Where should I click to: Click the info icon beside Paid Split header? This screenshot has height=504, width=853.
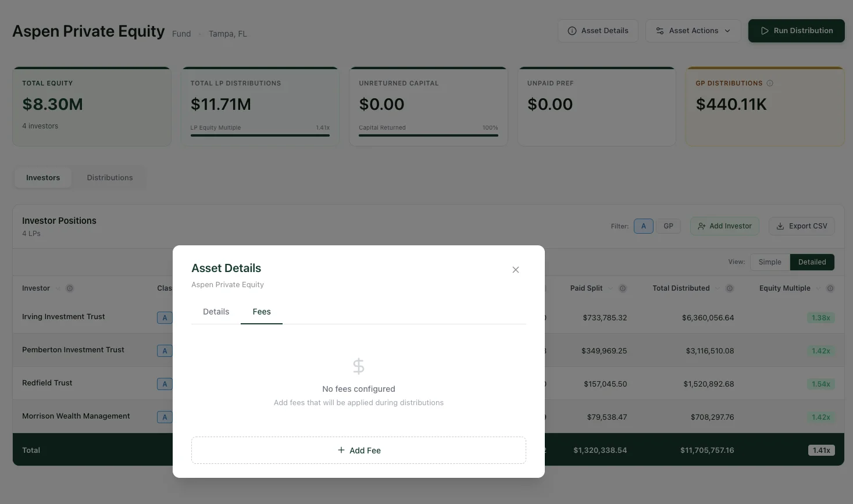[x=622, y=288]
